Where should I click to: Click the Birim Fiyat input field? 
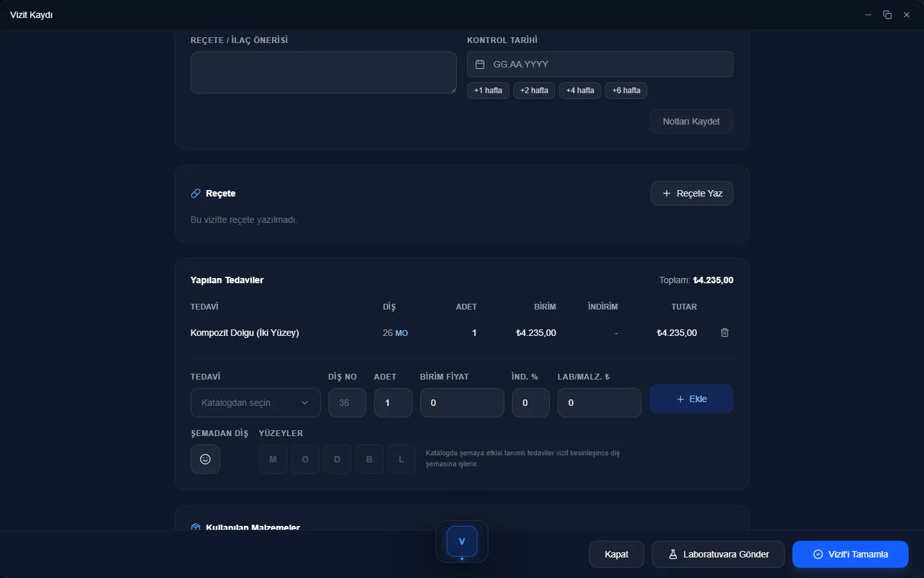click(x=462, y=403)
